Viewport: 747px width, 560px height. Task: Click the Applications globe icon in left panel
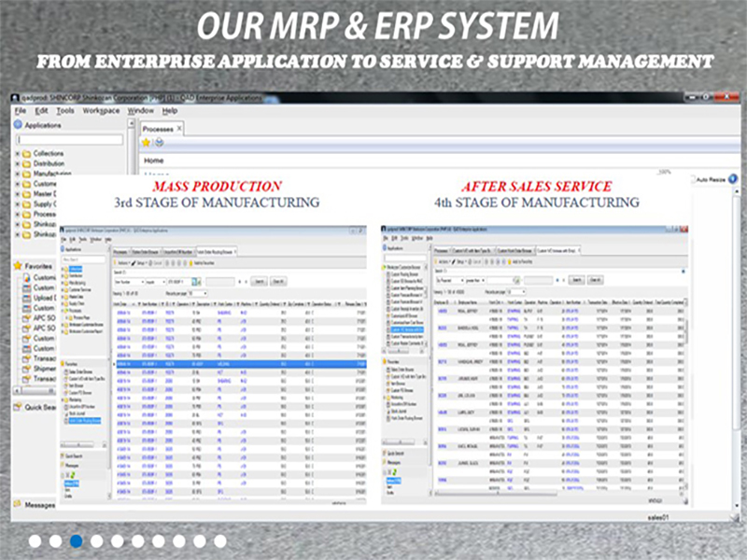point(17,125)
